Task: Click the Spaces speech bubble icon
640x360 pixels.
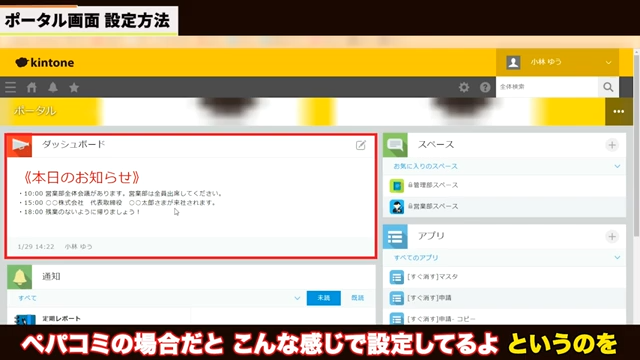Action: [x=395, y=145]
